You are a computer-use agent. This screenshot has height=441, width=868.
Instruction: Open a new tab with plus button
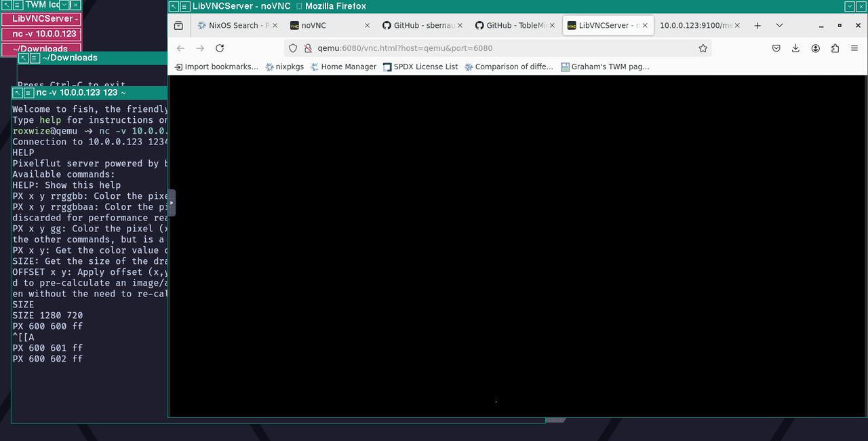tap(757, 25)
